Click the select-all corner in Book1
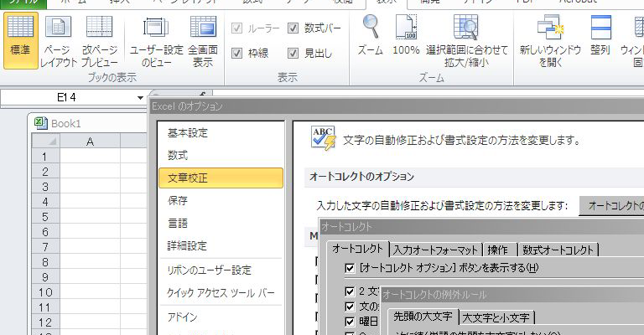The height and width of the screenshot is (335, 644). pyautogui.click(x=46, y=142)
